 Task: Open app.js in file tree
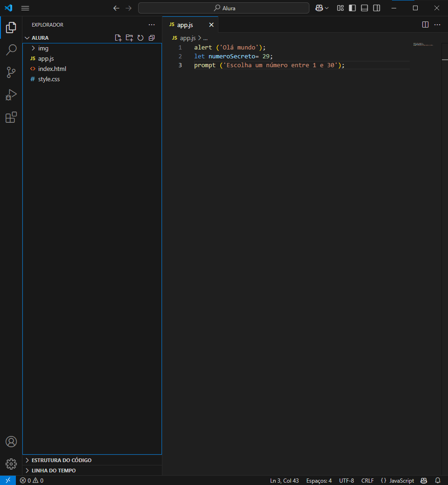pyautogui.click(x=92, y=58)
